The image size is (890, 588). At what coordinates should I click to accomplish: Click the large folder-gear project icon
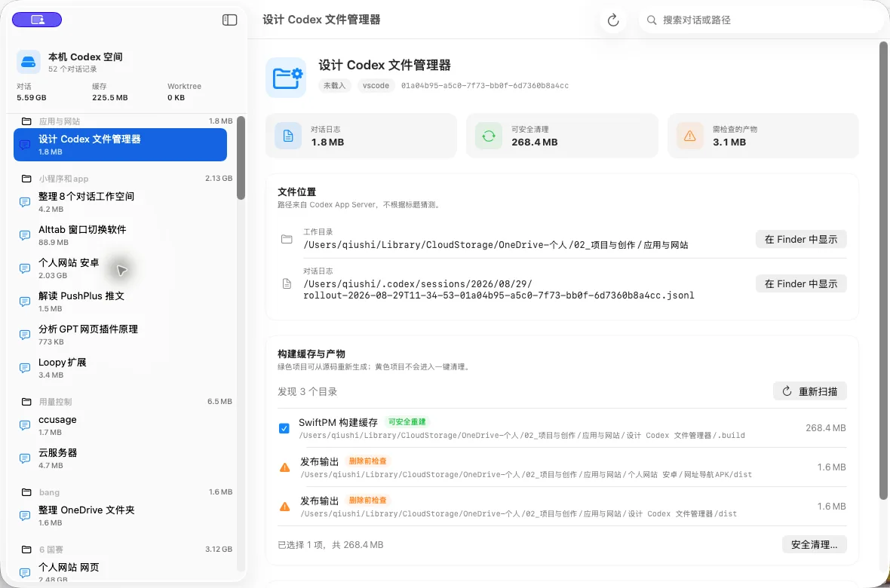coord(286,77)
